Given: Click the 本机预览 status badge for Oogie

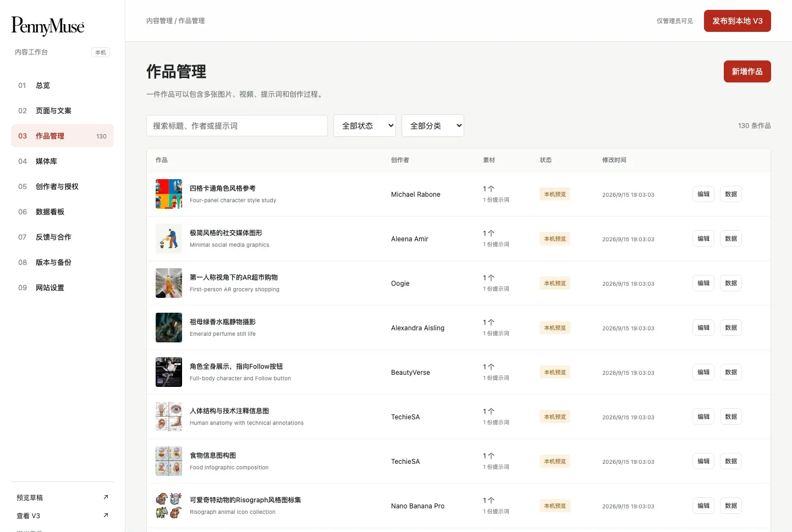Looking at the screenshot, I should (555, 283).
